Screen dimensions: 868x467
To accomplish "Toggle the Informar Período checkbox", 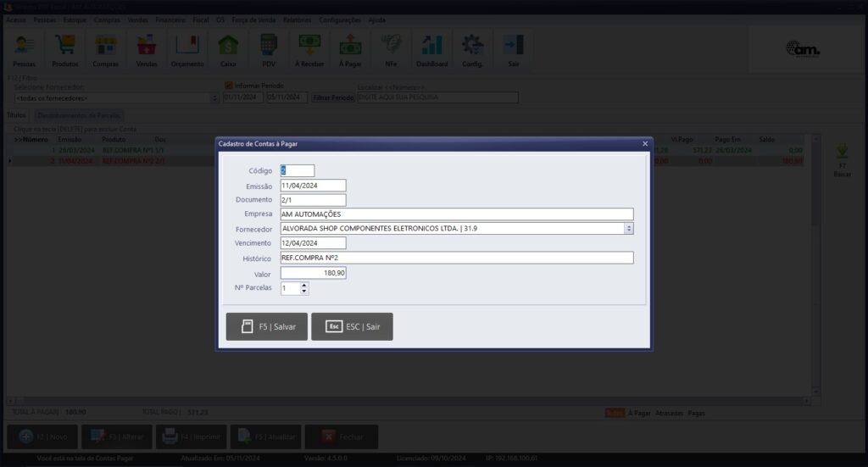I will (228, 86).
